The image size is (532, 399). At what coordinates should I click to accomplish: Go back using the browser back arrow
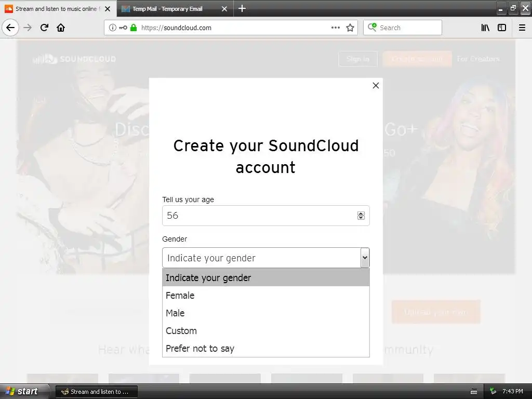pos(10,28)
